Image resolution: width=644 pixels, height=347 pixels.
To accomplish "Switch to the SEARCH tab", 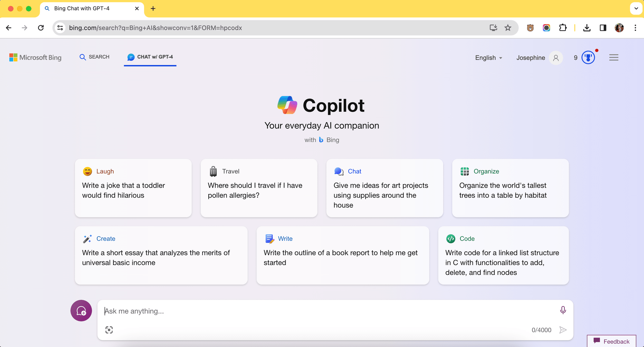I will click(94, 57).
